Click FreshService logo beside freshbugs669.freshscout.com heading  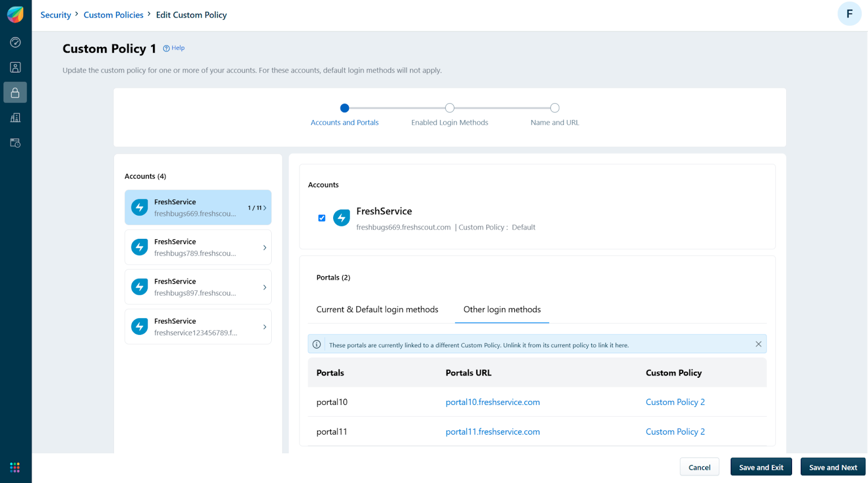[342, 218]
